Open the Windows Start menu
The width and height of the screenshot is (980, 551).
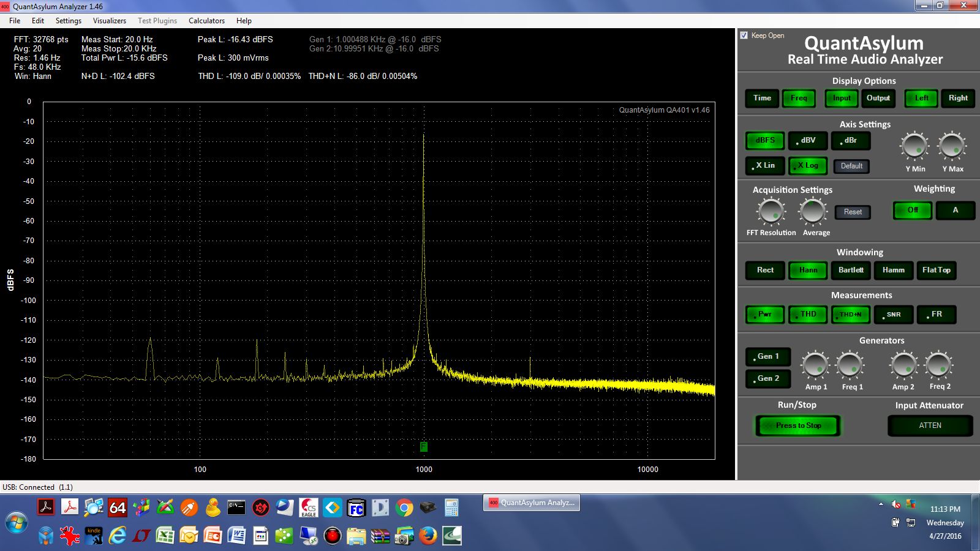tap(17, 523)
